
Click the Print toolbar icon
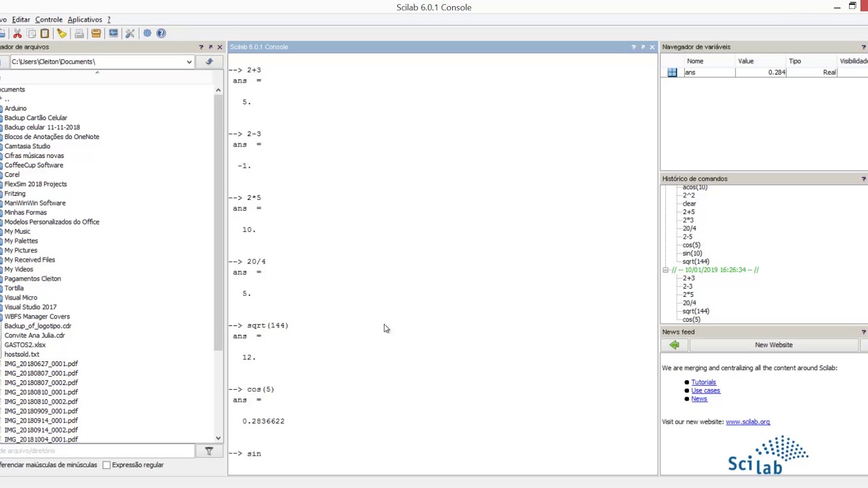click(x=79, y=33)
